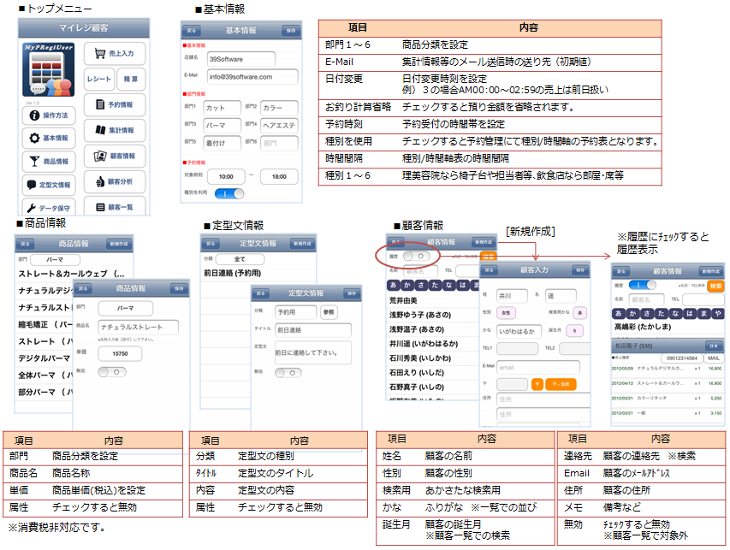730x550 pixels.
Task: Select か kana tab in left customer list
Action: point(407,285)
